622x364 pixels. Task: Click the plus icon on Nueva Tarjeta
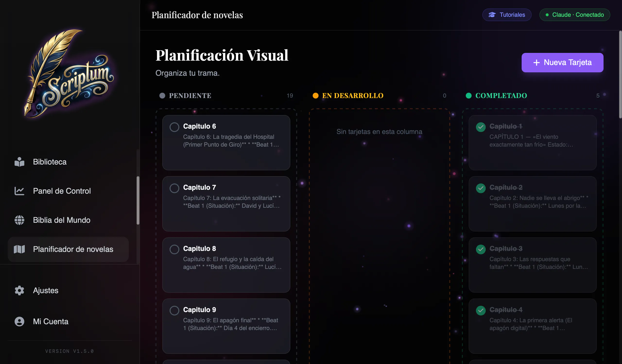point(536,63)
